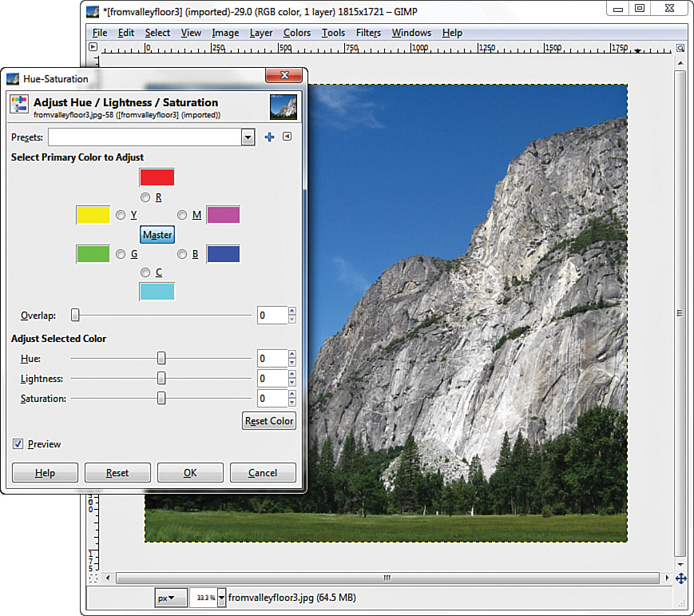Disable the Preview checkbox
The height and width of the screenshot is (616, 694).
(18, 444)
